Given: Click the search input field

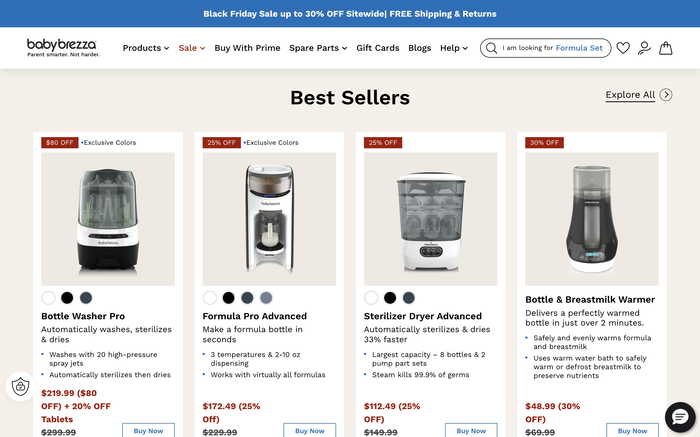Looking at the screenshot, I should click(x=555, y=48).
